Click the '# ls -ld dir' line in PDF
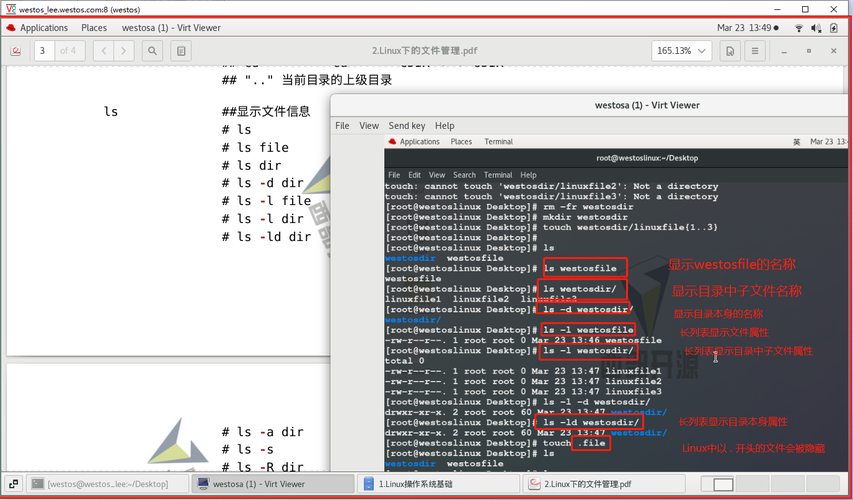 point(267,237)
